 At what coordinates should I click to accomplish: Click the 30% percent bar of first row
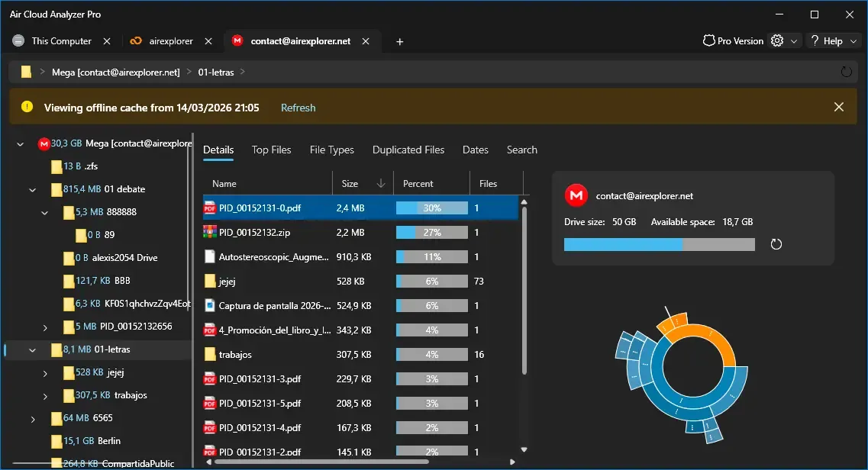(432, 208)
